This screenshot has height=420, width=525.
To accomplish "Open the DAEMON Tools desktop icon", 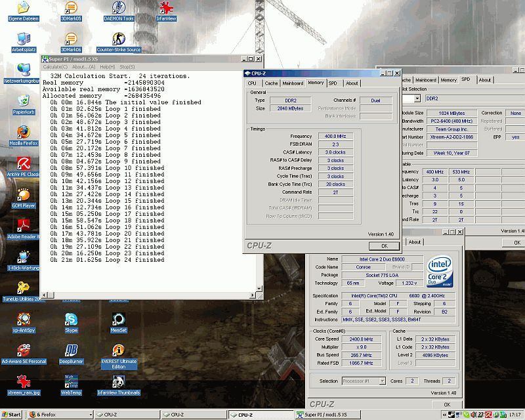I will click(x=119, y=11).
